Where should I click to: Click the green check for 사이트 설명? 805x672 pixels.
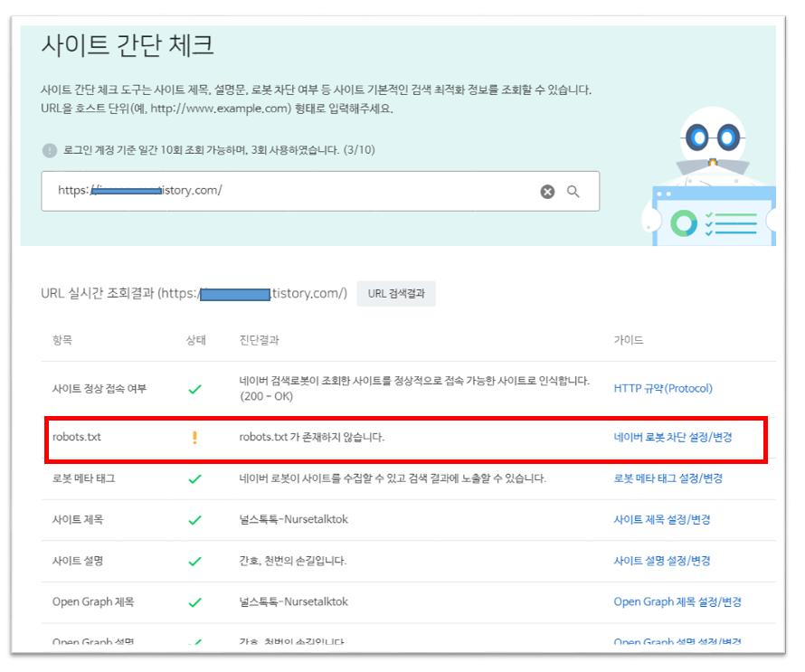click(x=194, y=561)
